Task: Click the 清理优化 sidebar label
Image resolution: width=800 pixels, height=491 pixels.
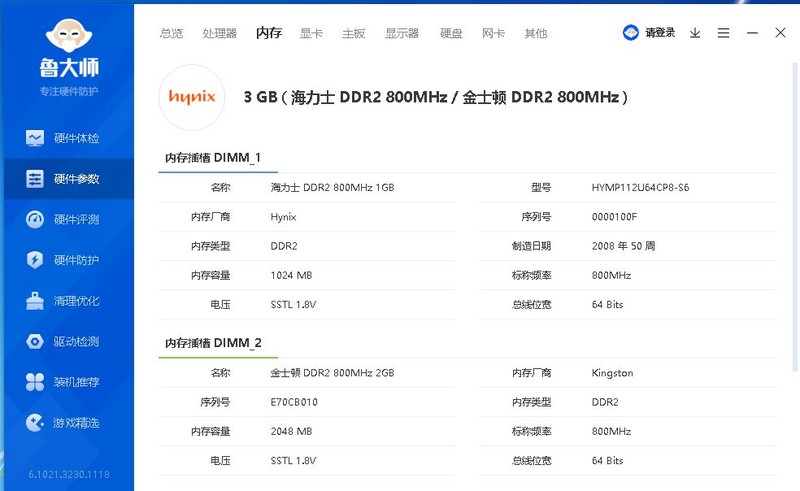Action: coord(77,301)
